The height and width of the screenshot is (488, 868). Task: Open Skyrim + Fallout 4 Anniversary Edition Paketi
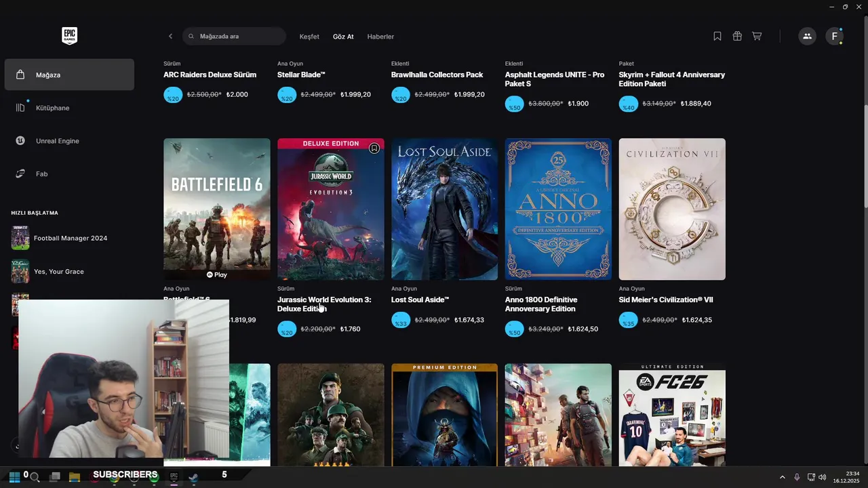(672, 79)
